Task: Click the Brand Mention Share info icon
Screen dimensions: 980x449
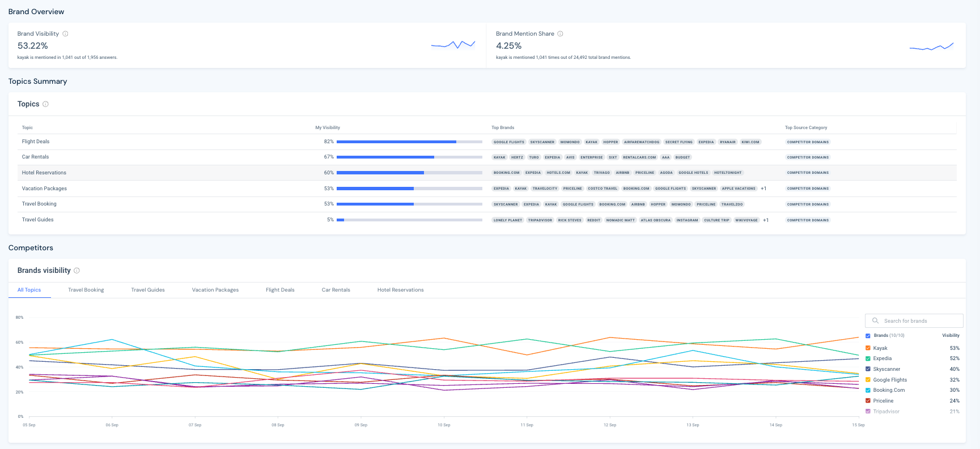Action: (560, 34)
